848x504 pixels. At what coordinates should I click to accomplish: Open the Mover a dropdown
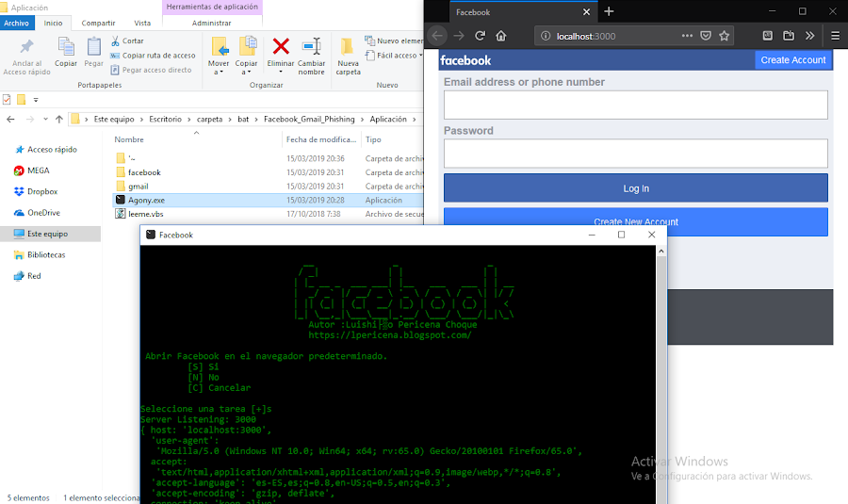click(x=219, y=56)
